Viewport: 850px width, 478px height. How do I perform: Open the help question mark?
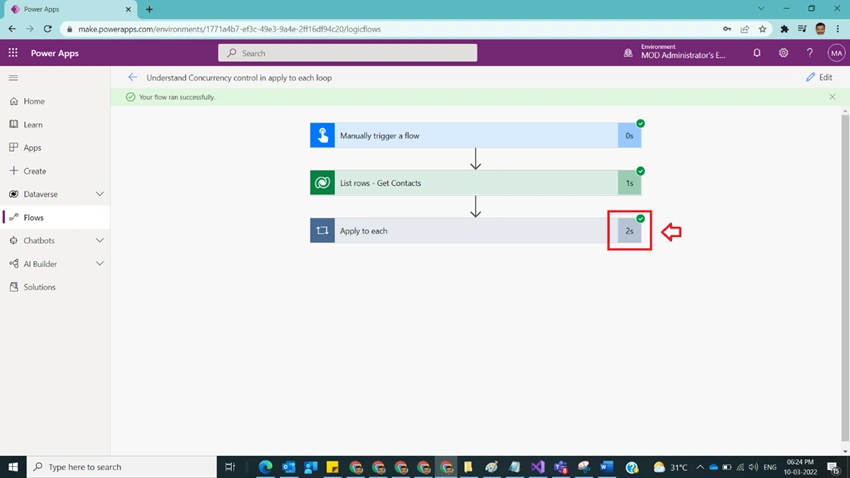[x=809, y=53]
